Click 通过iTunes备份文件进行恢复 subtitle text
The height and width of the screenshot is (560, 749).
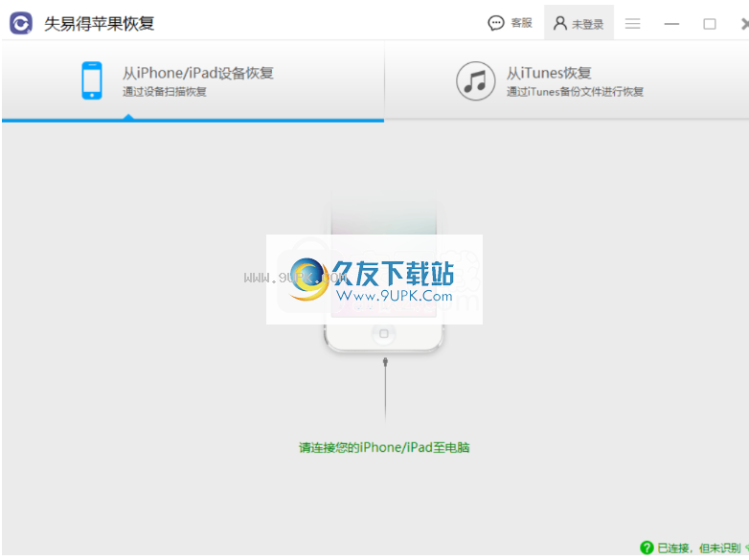click(x=575, y=92)
